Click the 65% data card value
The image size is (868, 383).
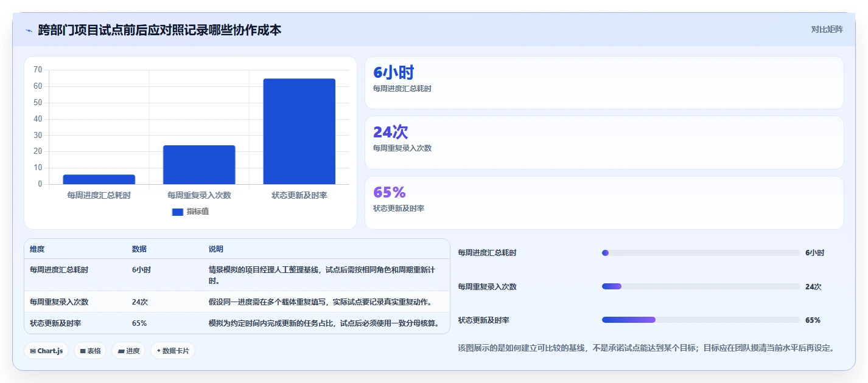pyautogui.click(x=390, y=192)
